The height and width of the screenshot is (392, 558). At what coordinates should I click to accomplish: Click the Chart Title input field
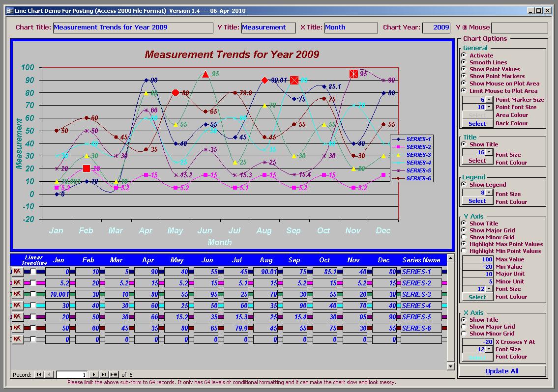(x=133, y=28)
